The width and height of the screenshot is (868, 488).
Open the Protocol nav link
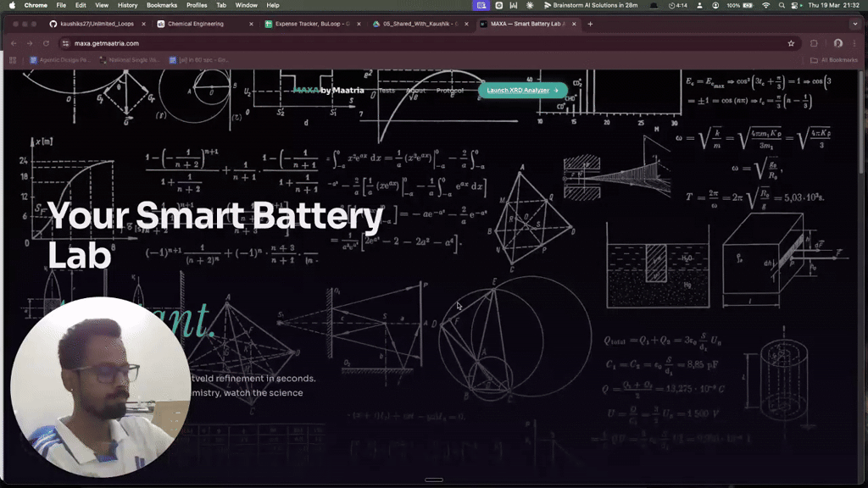pyautogui.click(x=449, y=90)
